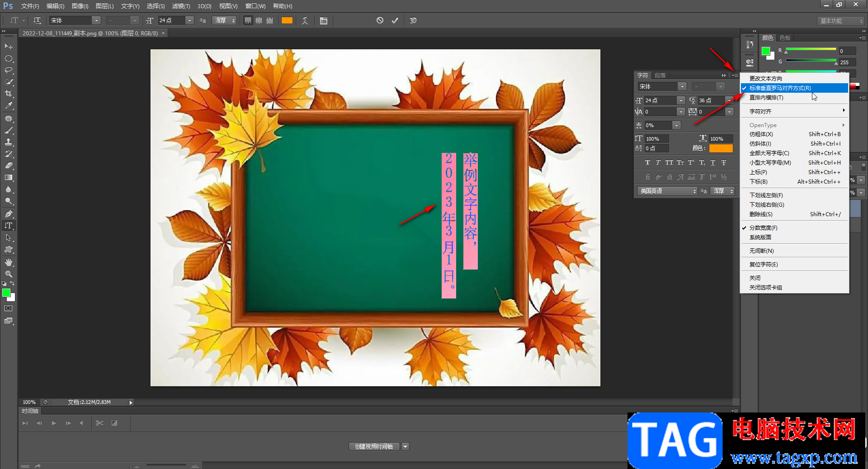The width and height of the screenshot is (868, 469).
Task: Select the Crop tool
Action: coord(9,94)
